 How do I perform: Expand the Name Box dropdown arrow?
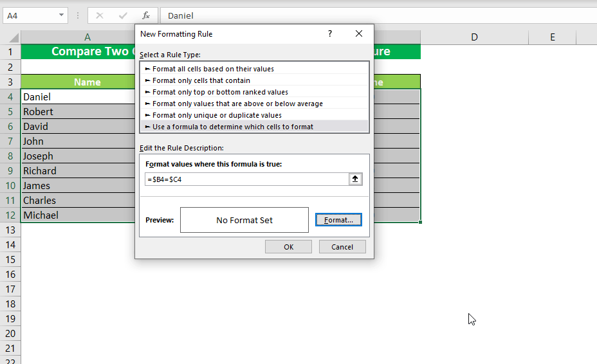(x=61, y=15)
